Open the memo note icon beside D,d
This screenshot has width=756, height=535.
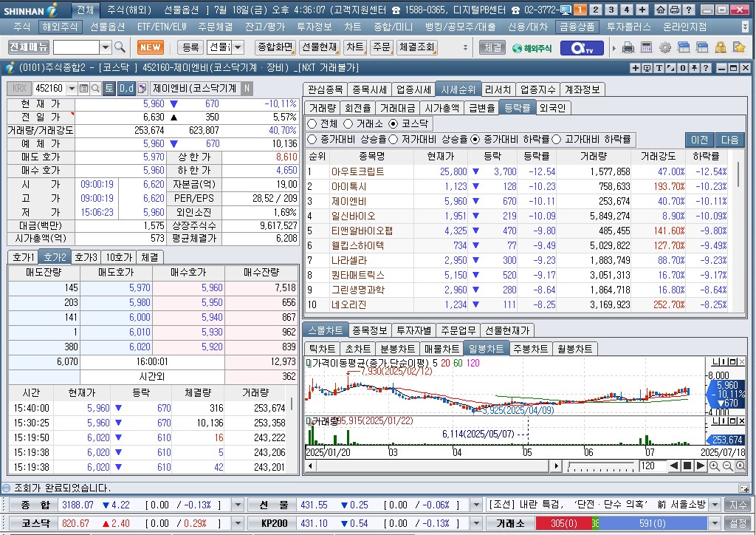click(142, 88)
